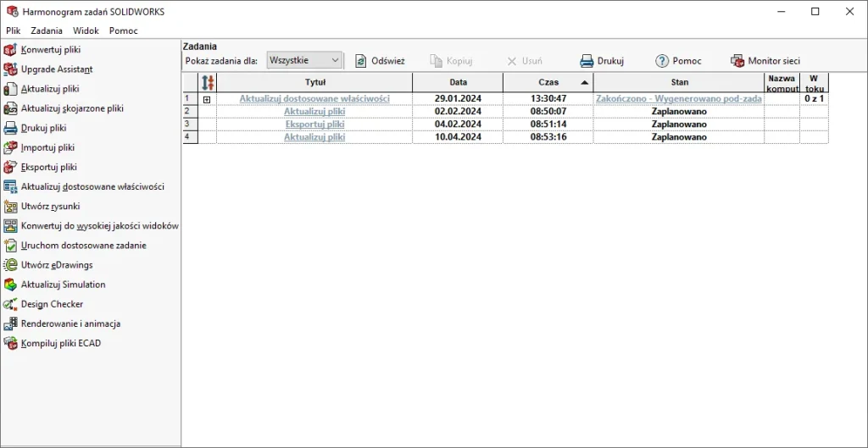The height and width of the screenshot is (448, 868).
Task: Click the Monitor sieci toolbar icon
Action: click(737, 61)
